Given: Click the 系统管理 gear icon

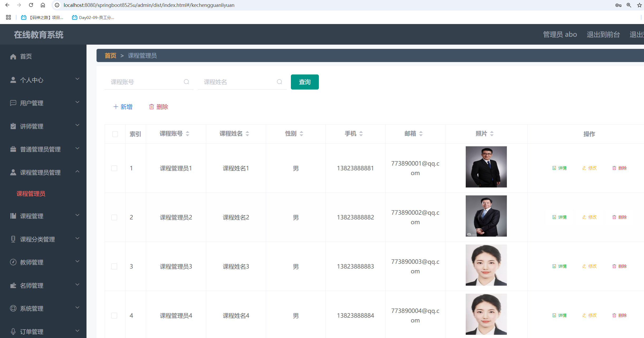Looking at the screenshot, I should coord(13,308).
